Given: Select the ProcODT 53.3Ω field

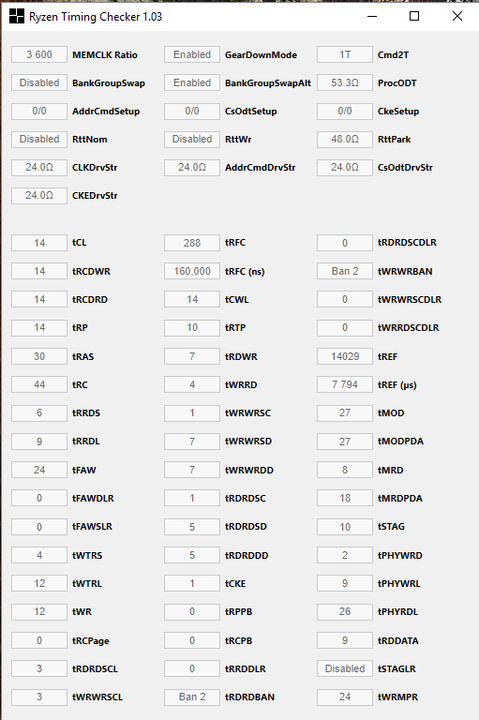Looking at the screenshot, I should pyautogui.click(x=345, y=83).
